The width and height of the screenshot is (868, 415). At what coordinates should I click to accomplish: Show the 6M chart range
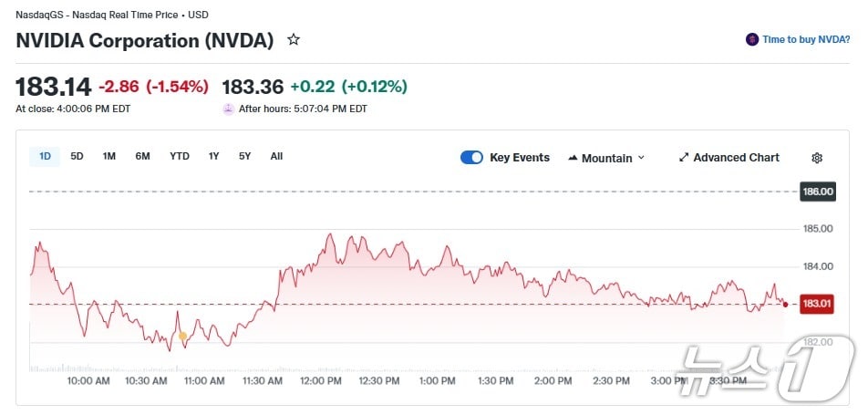(x=142, y=156)
